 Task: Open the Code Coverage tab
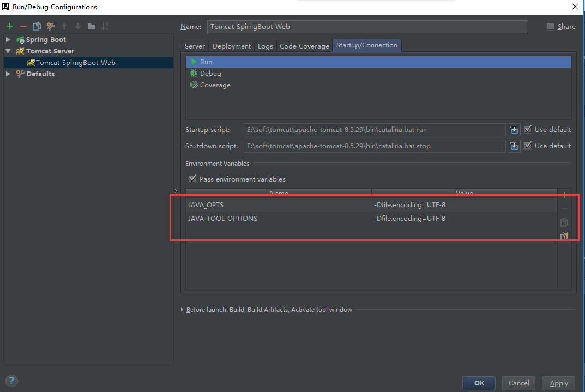tap(304, 46)
